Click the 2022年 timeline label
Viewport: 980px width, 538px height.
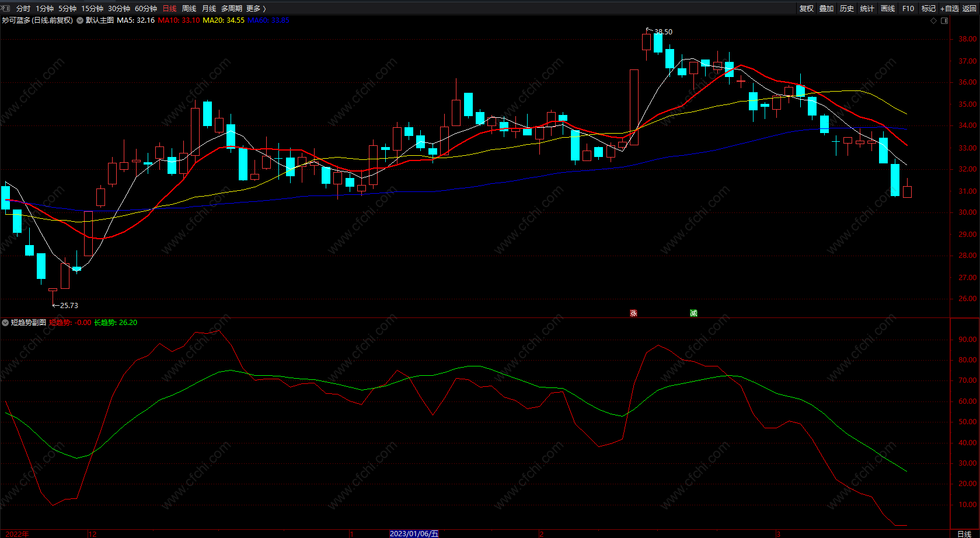(x=17, y=534)
